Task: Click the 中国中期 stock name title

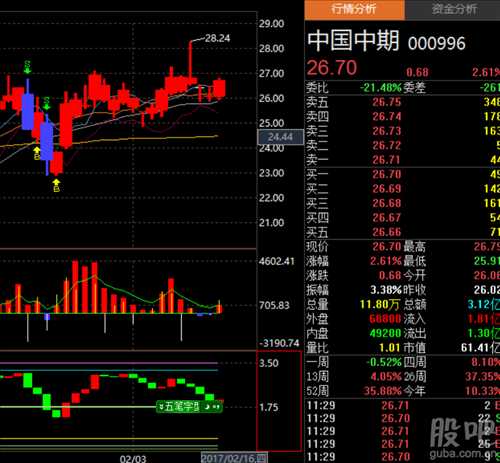Action: 353,41
